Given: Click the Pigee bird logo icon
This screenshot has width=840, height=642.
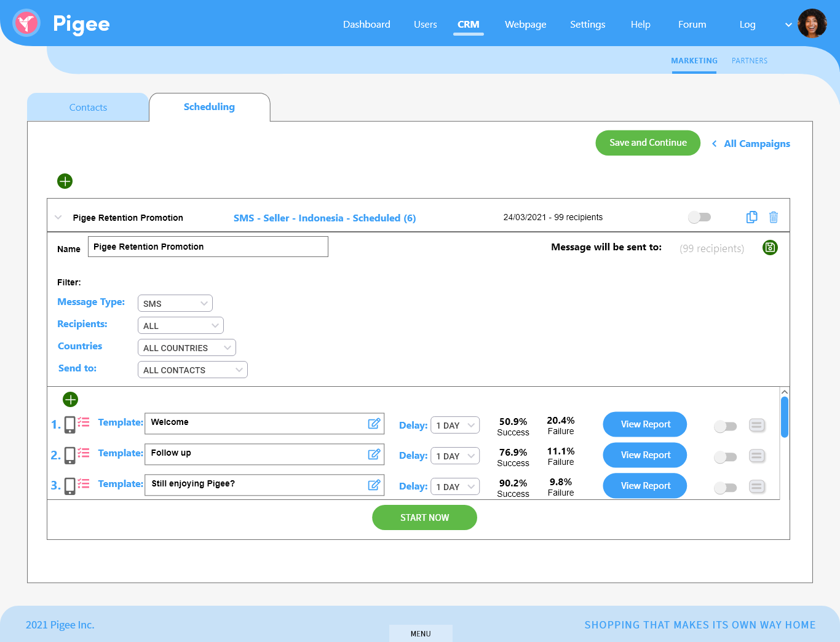Looking at the screenshot, I should pyautogui.click(x=26, y=23).
